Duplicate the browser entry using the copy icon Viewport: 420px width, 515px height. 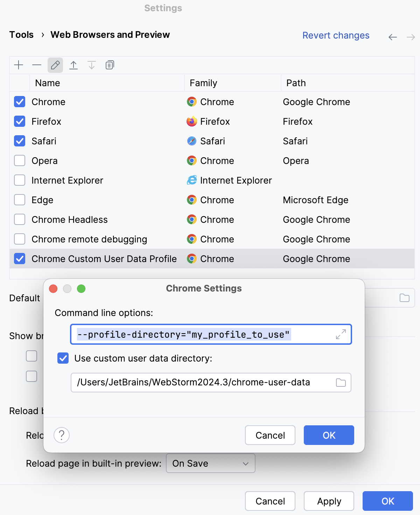pyautogui.click(x=110, y=65)
